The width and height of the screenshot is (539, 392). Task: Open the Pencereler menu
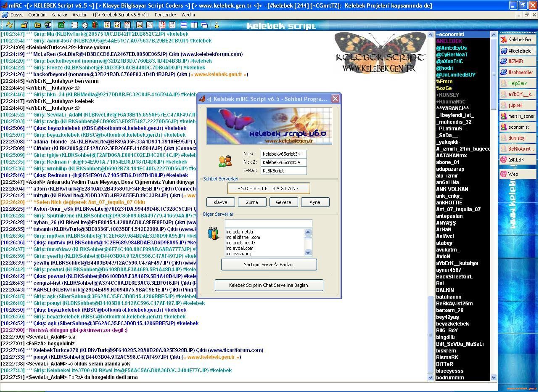point(165,15)
